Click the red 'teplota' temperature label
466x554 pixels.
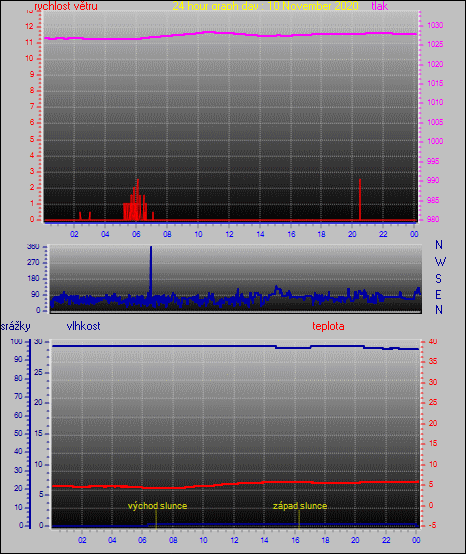328,326
